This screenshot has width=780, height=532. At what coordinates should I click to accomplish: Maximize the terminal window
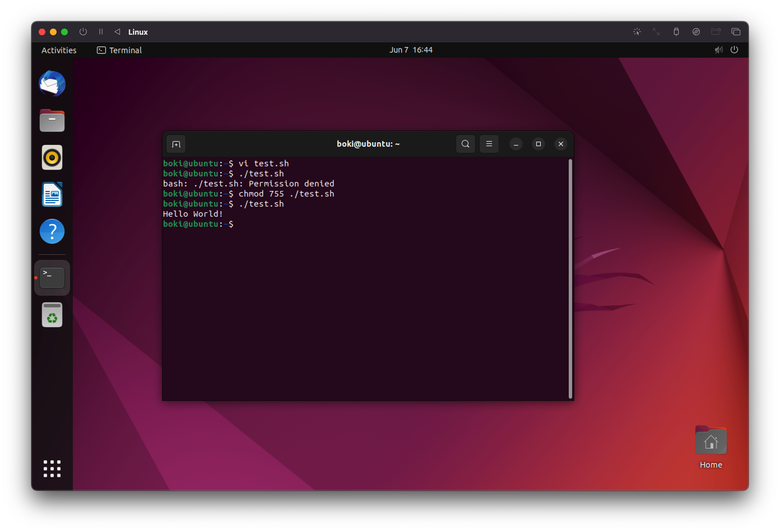pyautogui.click(x=538, y=144)
